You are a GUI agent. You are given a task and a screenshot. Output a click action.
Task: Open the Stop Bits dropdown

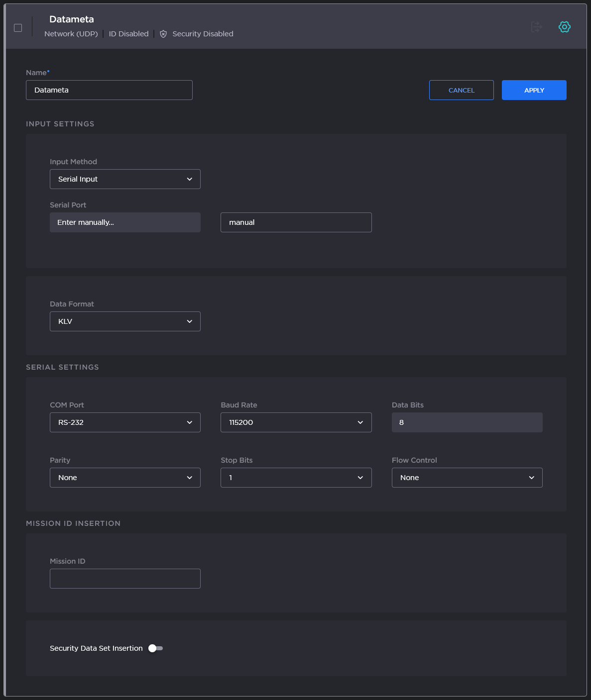296,477
